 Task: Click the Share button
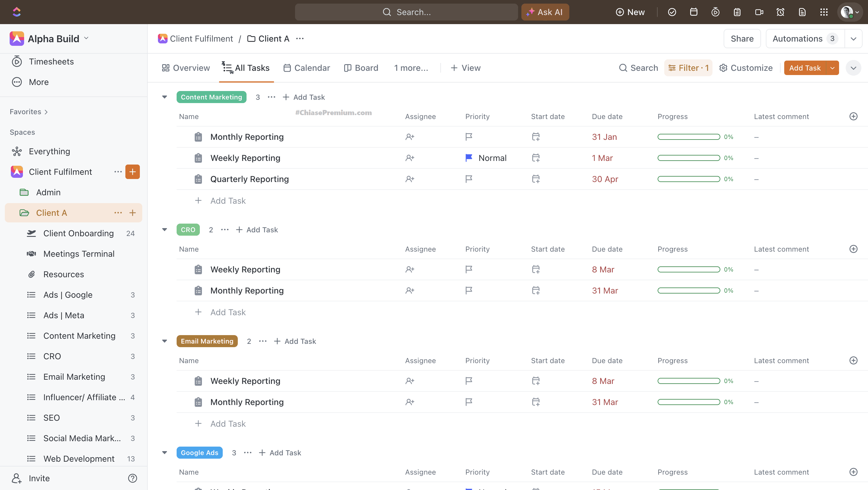(742, 38)
